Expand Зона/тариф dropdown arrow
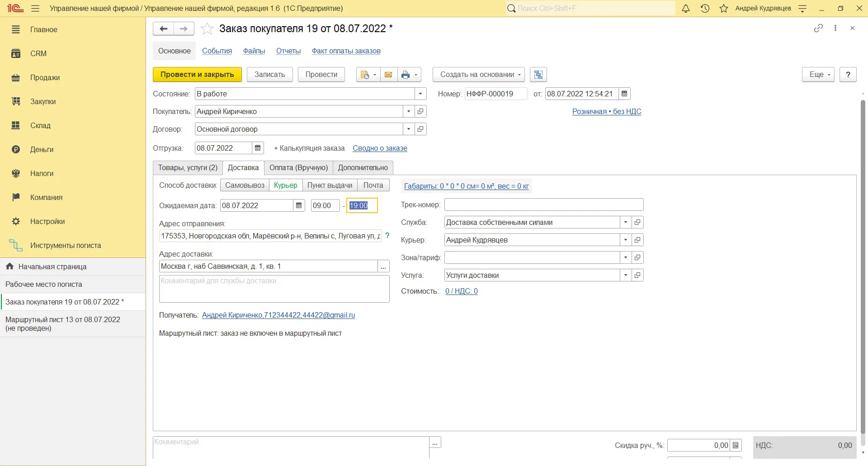 [626, 257]
